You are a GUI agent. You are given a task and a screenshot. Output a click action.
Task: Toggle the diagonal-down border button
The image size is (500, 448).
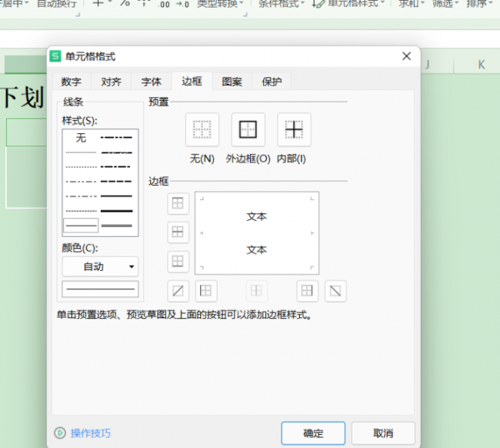(335, 291)
